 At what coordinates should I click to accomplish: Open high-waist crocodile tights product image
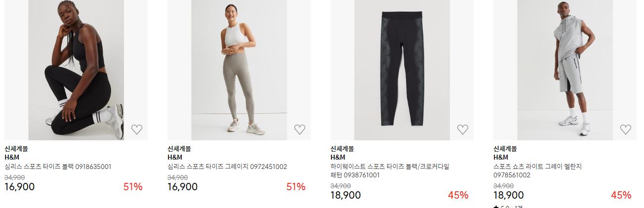click(x=402, y=70)
